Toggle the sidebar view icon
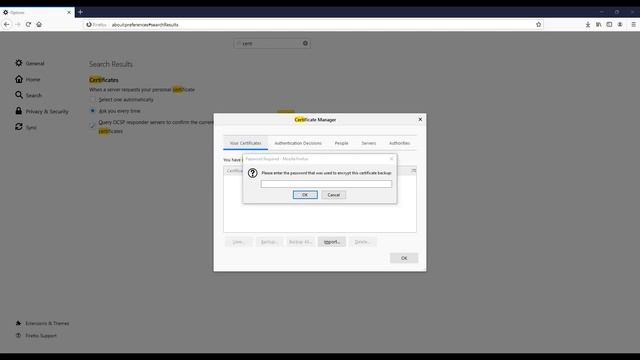This screenshot has width=640, height=360. 609,24
